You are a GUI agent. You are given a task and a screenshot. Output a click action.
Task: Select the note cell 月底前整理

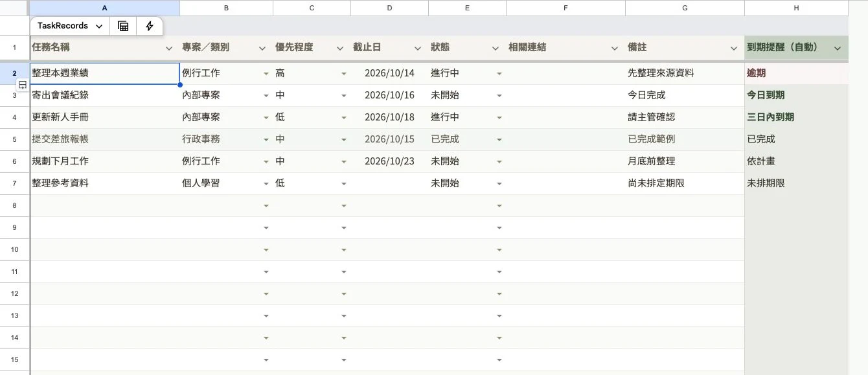point(685,161)
